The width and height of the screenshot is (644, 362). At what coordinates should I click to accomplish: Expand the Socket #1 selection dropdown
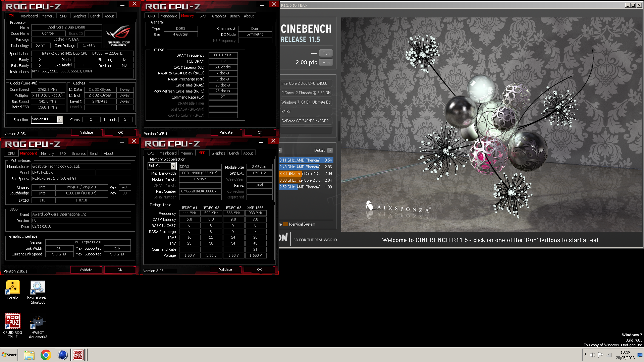point(59,119)
